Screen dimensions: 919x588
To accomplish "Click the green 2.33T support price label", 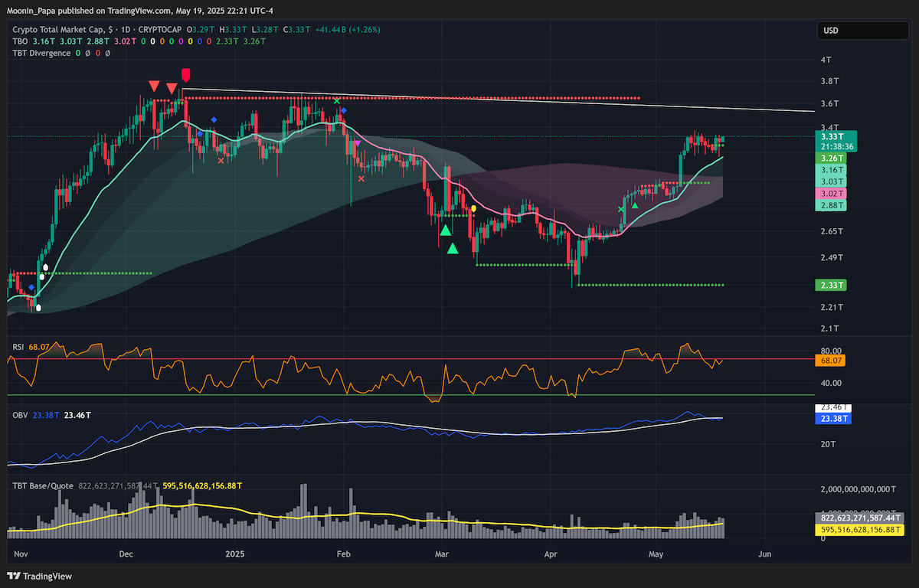I will click(830, 285).
